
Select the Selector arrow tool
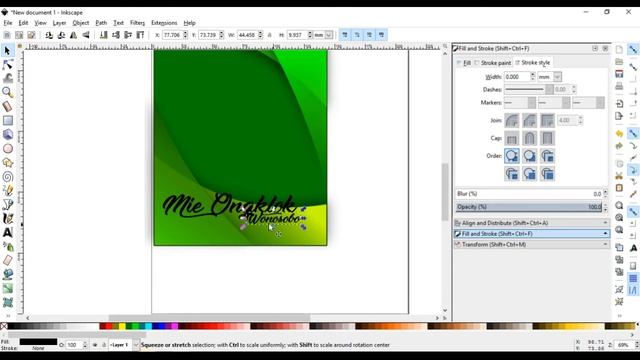pyautogui.click(x=7, y=51)
